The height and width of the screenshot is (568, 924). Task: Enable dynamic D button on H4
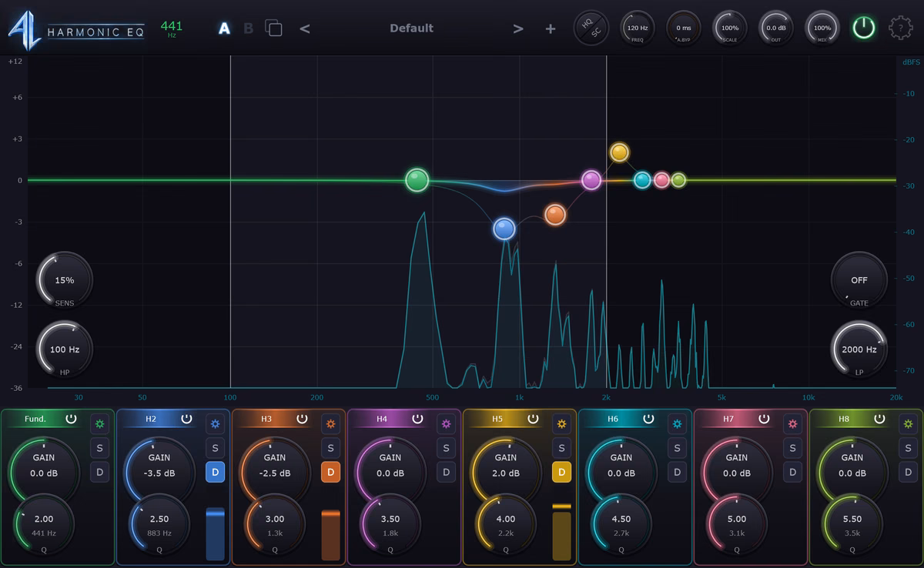[x=446, y=473]
